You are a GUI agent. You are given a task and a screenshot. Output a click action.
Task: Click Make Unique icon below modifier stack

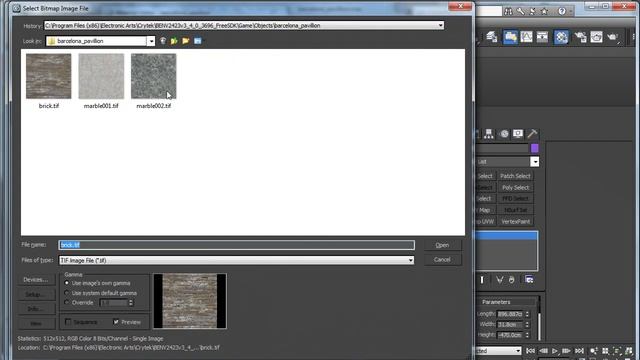(500, 280)
